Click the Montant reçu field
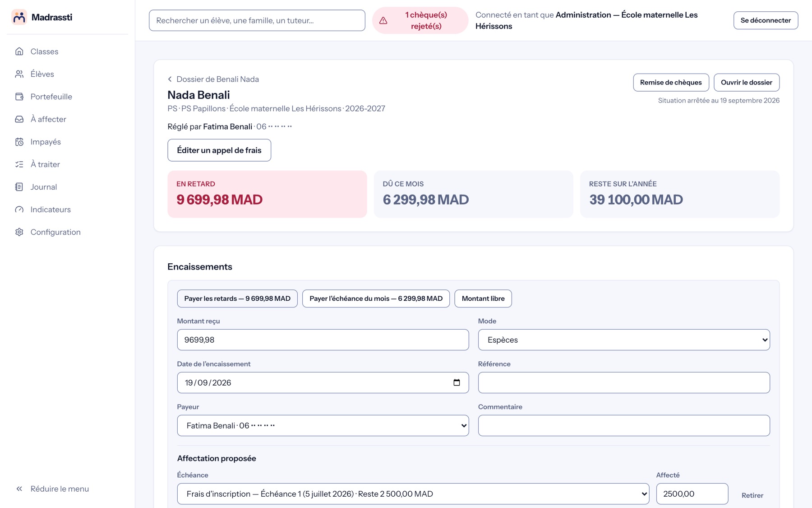The image size is (812, 508). [323, 340]
